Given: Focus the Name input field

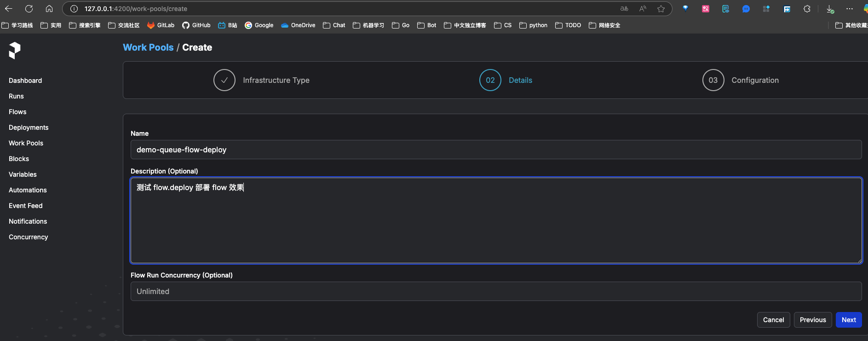Looking at the screenshot, I should (496, 150).
